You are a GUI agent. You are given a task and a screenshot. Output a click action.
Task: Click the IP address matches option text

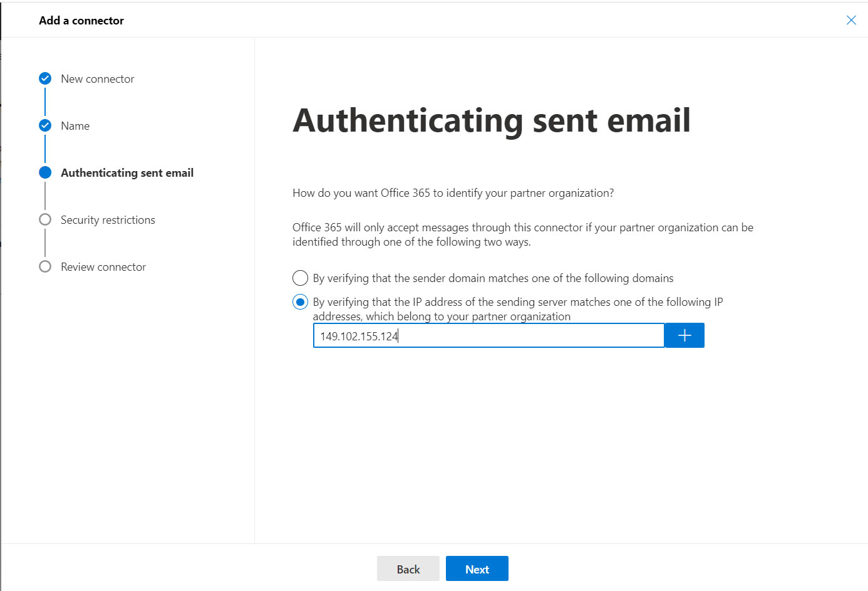point(518,309)
